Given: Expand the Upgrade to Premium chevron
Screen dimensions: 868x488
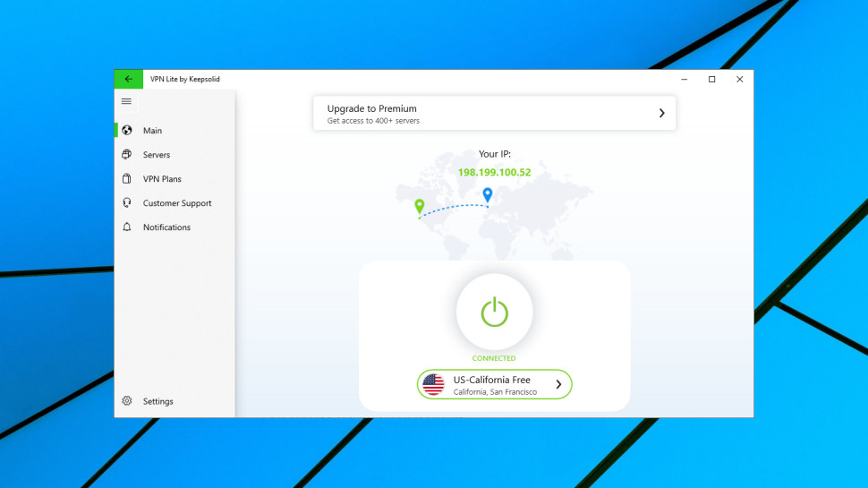Looking at the screenshot, I should pyautogui.click(x=661, y=113).
